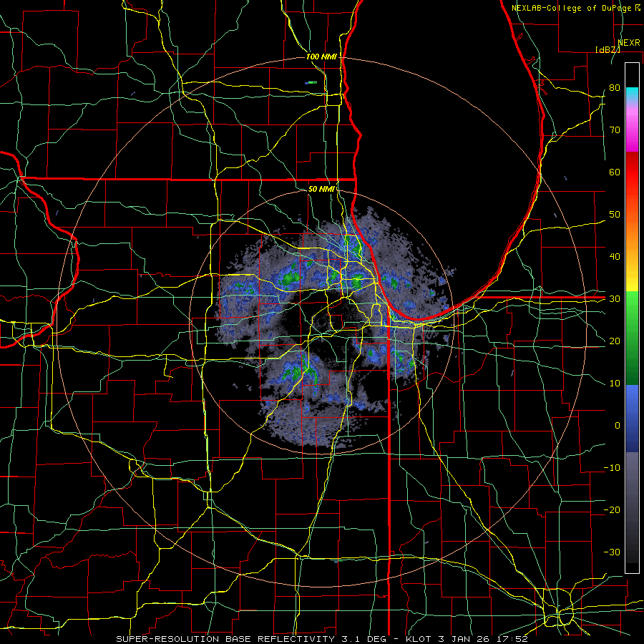Click the green segment of the color bar

632,338
